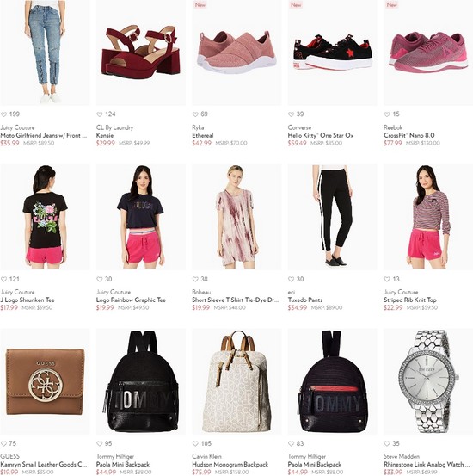Click heart icon for Kensie sandals

click(x=100, y=114)
